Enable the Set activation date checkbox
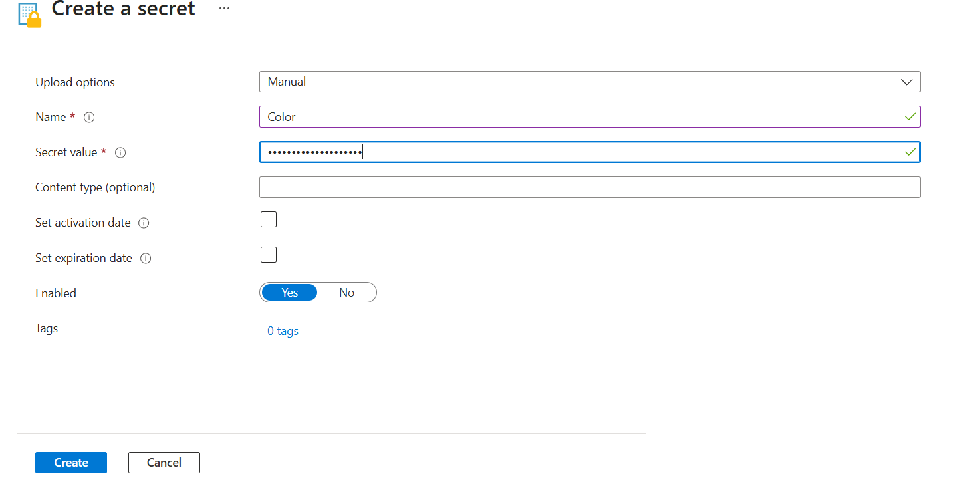Screen dimensions: 980x484 pyautogui.click(x=269, y=219)
